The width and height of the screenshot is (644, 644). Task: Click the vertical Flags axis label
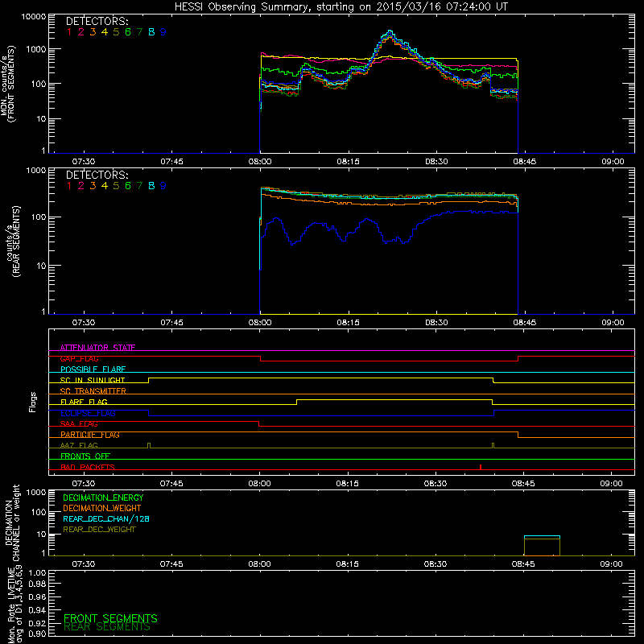tap(33, 402)
